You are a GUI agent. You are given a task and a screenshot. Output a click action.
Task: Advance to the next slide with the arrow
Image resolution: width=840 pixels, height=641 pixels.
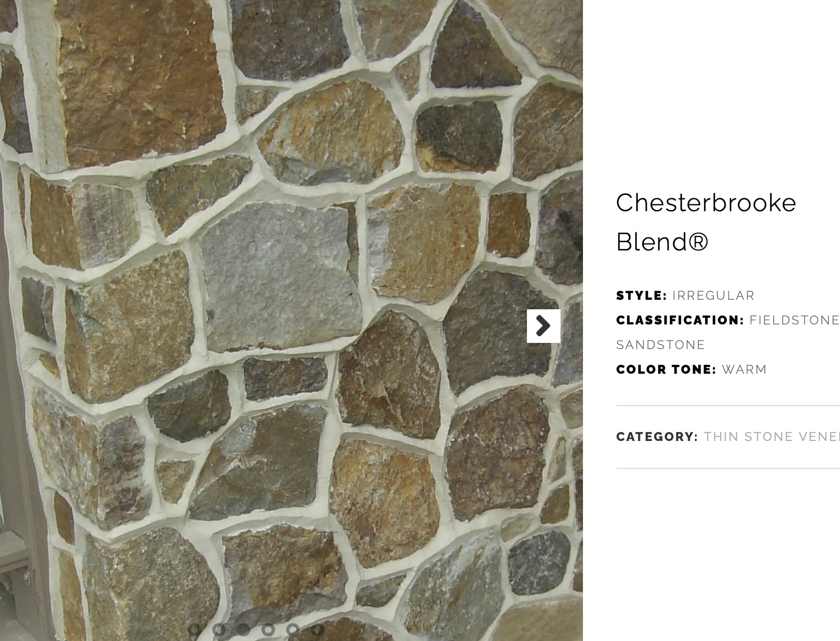[543, 326]
